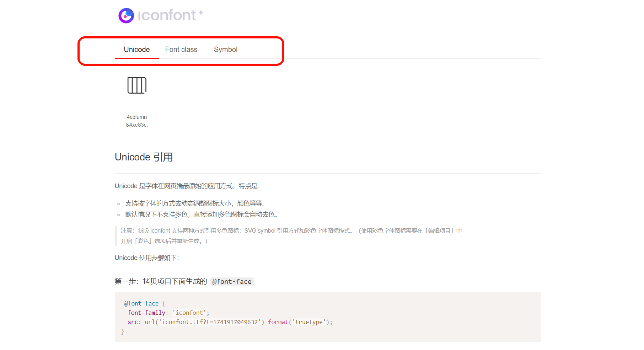The height and width of the screenshot is (350, 644).
Task: Click the 4column grid icon
Action: [137, 85]
